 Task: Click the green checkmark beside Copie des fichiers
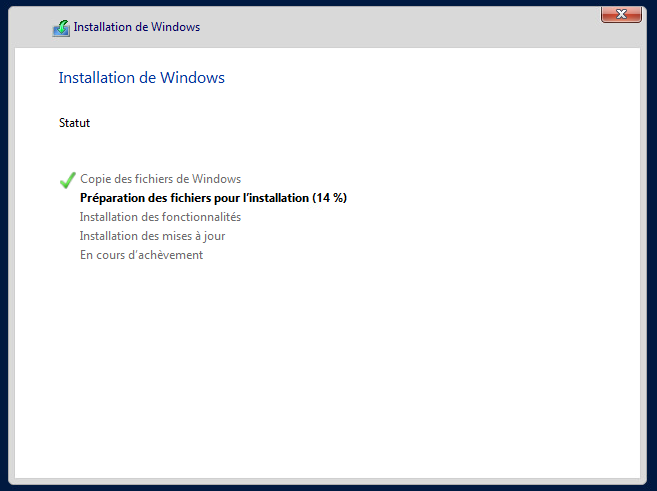pyautogui.click(x=67, y=180)
